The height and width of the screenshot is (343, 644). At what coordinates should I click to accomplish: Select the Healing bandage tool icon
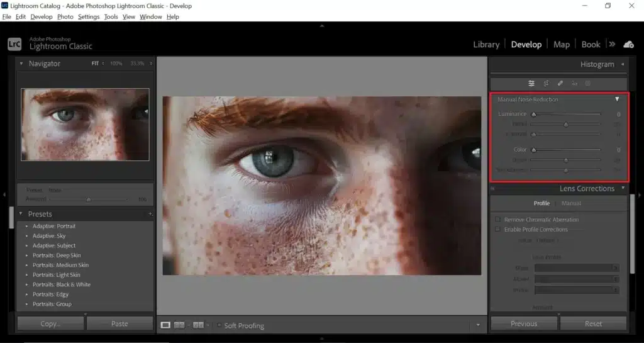point(560,83)
